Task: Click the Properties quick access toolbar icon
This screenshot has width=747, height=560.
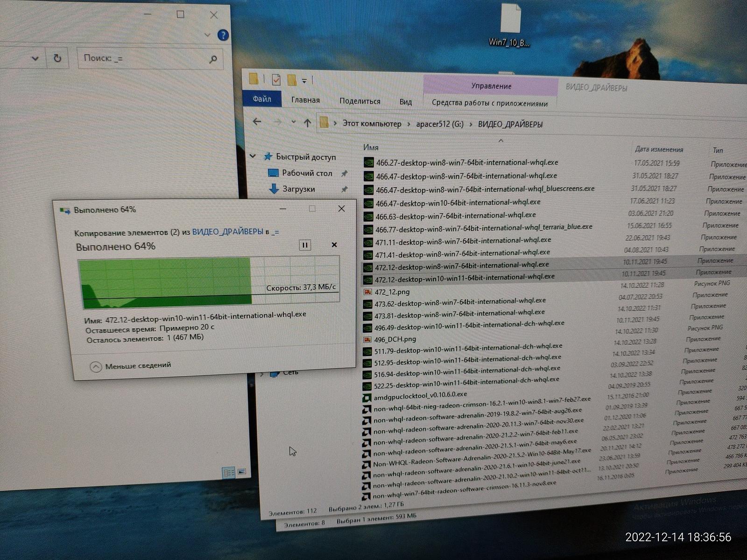Action: coord(276,79)
